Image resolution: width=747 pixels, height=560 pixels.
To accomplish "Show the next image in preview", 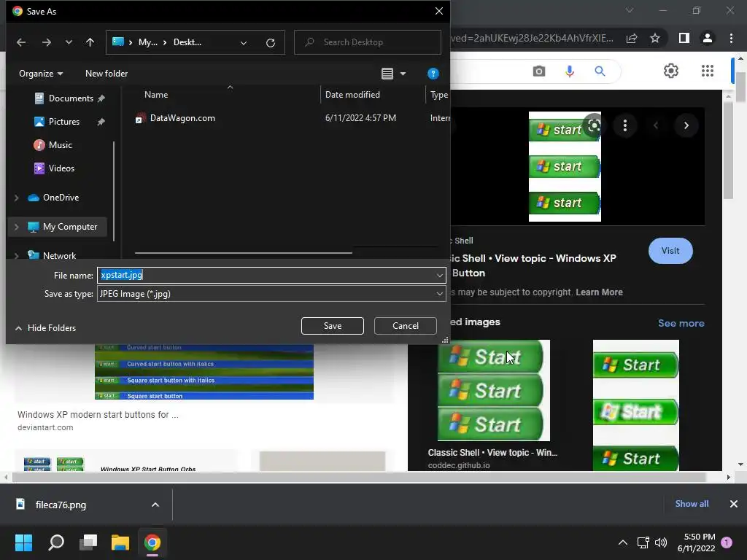I will pyautogui.click(x=686, y=125).
